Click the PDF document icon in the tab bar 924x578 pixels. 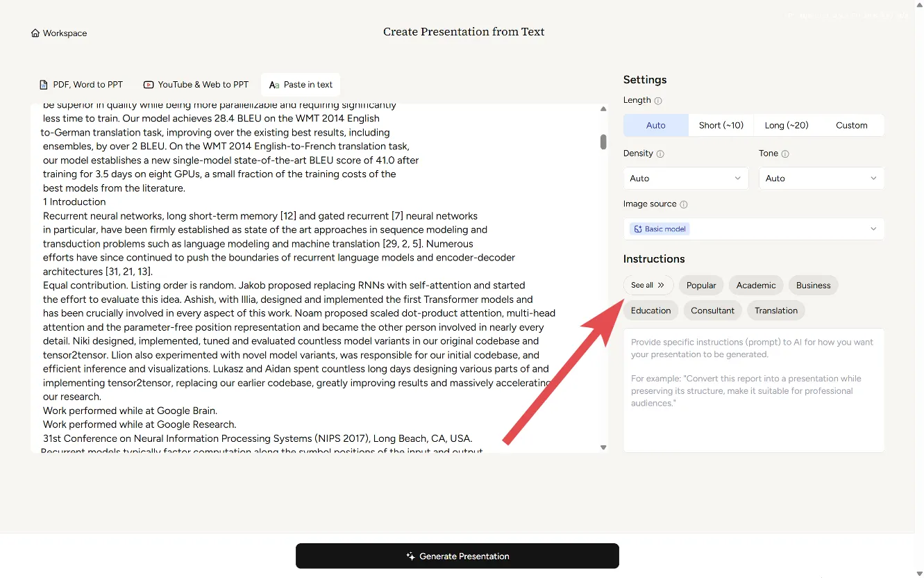(44, 85)
